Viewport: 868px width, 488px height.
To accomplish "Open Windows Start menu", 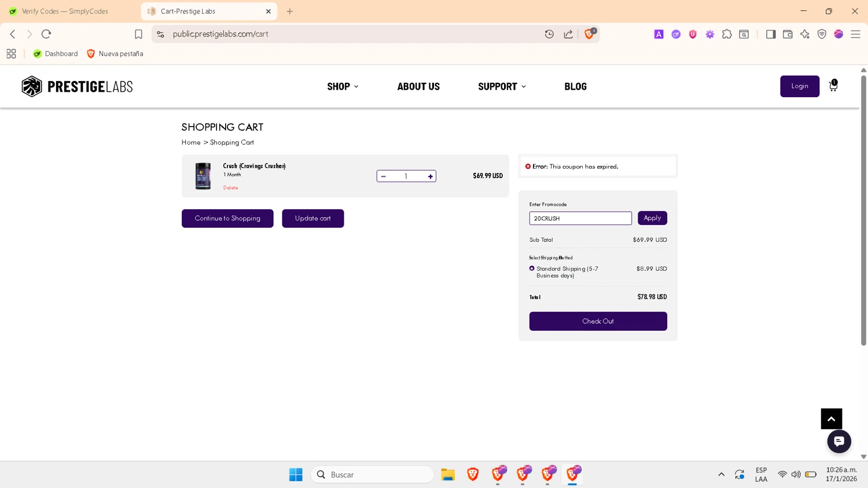I will tap(296, 475).
